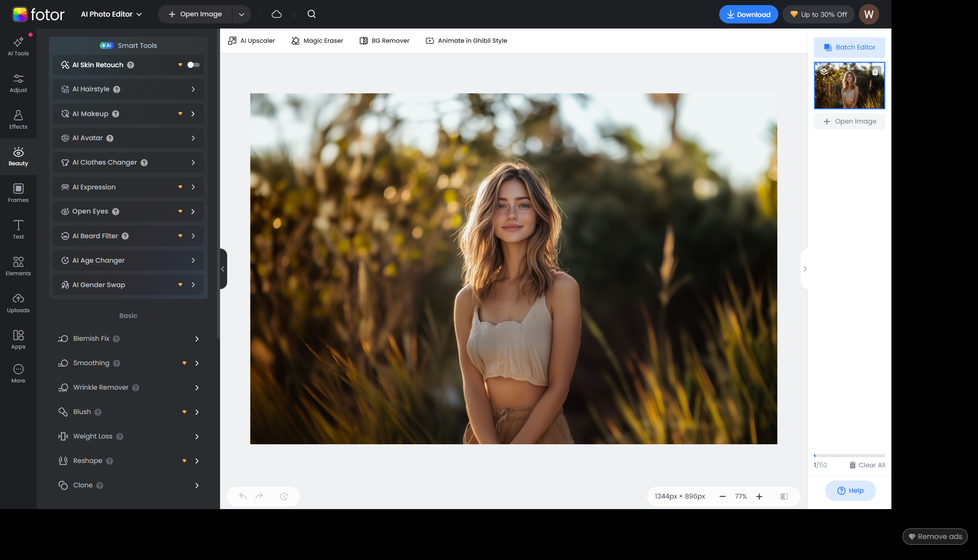The image size is (978, 560).
Task: Click the Fotor logo
Action: coord(38,14)
